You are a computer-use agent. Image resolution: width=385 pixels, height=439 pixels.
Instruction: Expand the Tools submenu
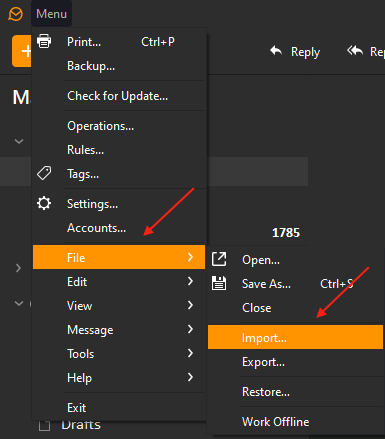(119, 353)
